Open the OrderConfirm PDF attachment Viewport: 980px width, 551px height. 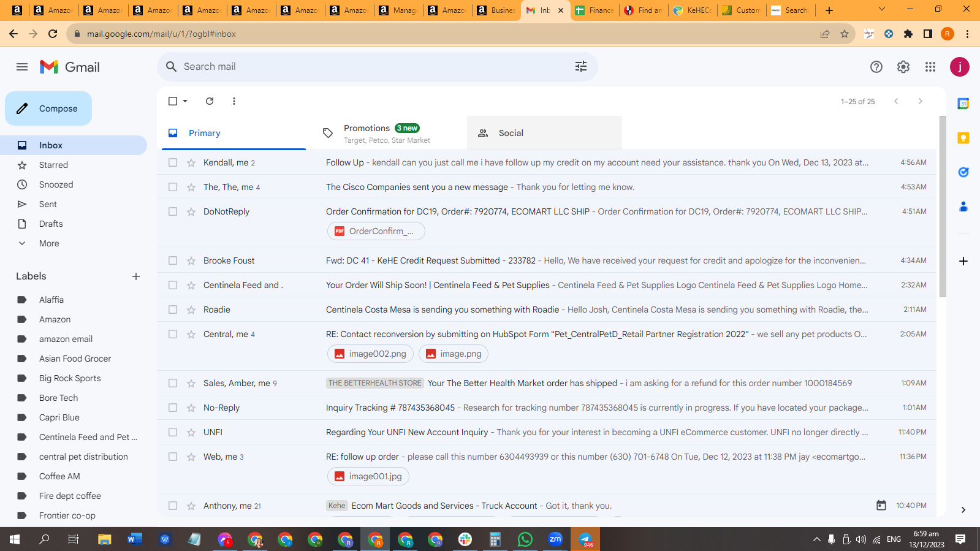pos(376,231)
